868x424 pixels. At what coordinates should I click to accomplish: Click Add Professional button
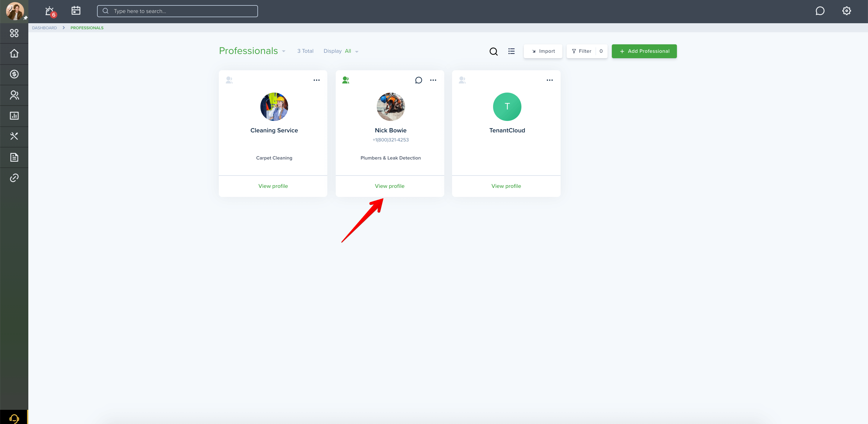click(644, 51)
